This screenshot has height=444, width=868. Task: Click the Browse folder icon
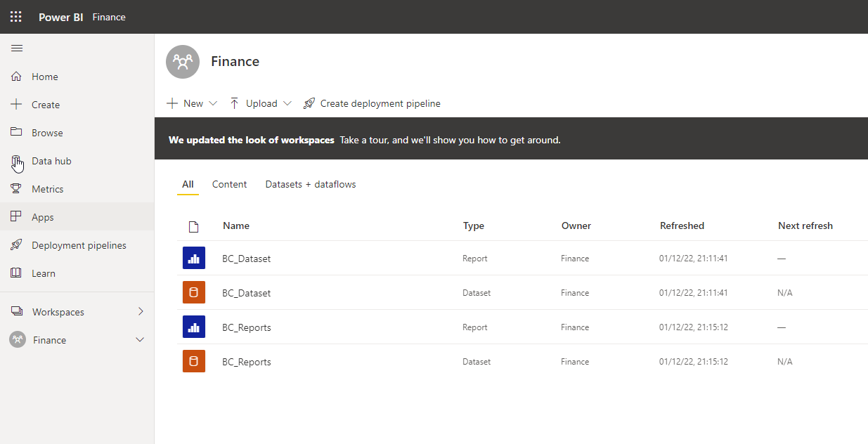pos(17,132)
